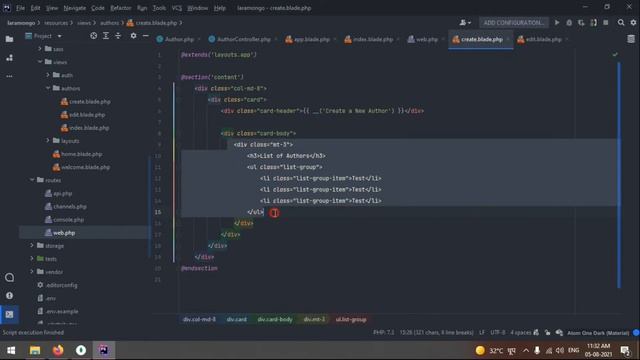Open notification center in taskbar
Screen dimensions: 640x360
625,350
